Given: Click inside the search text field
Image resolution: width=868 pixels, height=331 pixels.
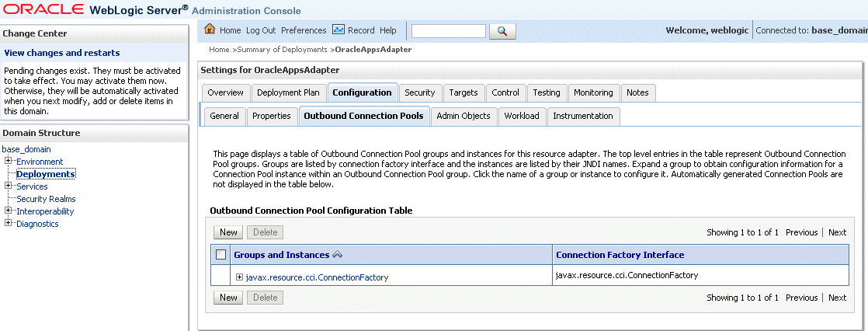Looking at the screenshot, I should point(449,31).
